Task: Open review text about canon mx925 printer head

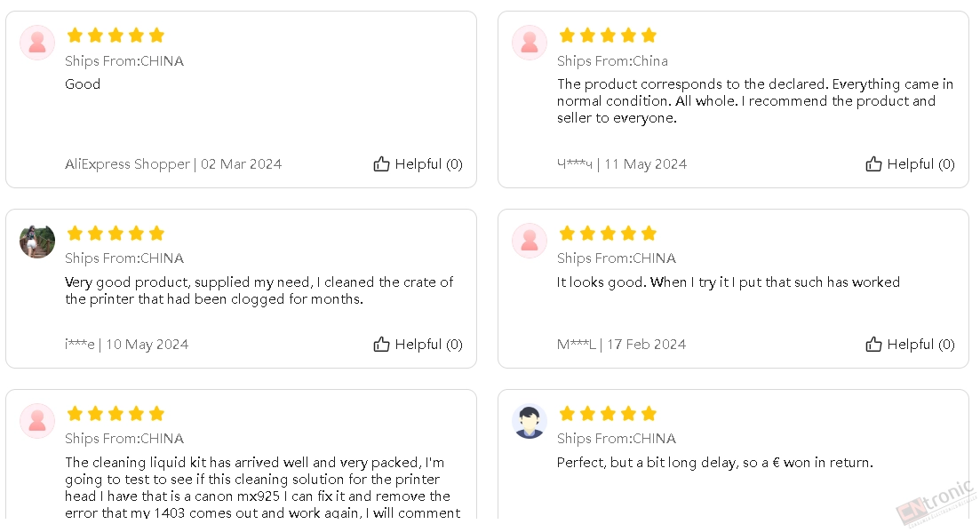Action: pyautogui.click(x=262, y=488)
